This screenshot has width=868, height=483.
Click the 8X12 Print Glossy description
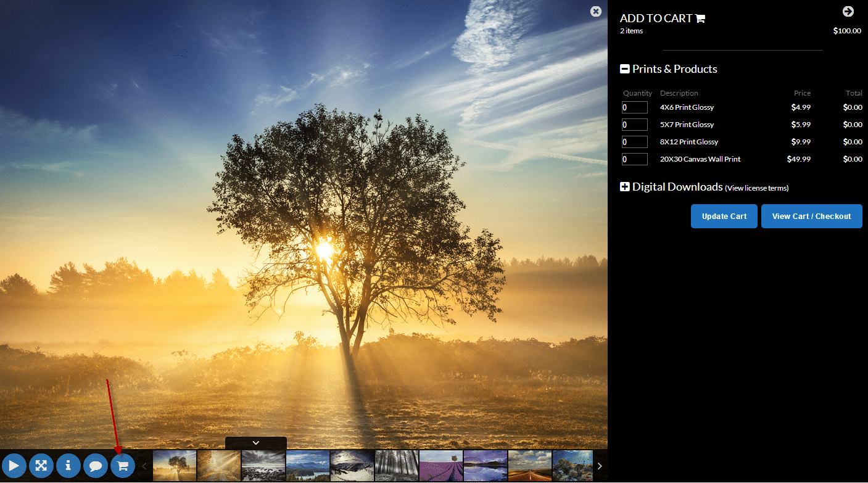pos(689,142)
